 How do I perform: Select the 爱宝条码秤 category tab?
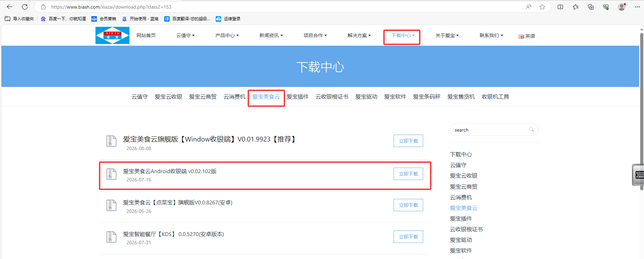click(x=427, y=97)
